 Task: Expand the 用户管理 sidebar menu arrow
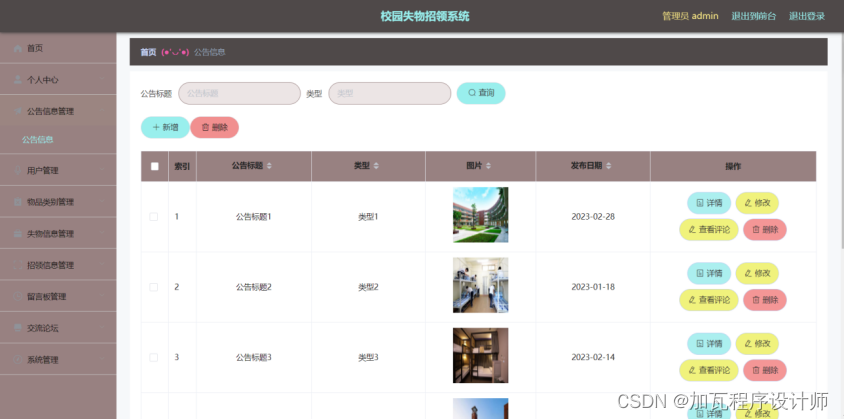point(102,170)
